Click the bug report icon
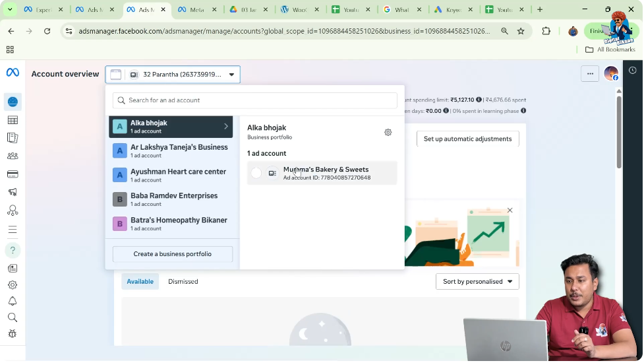The height and width of the screenshot is (363, 644). [13, 334]
